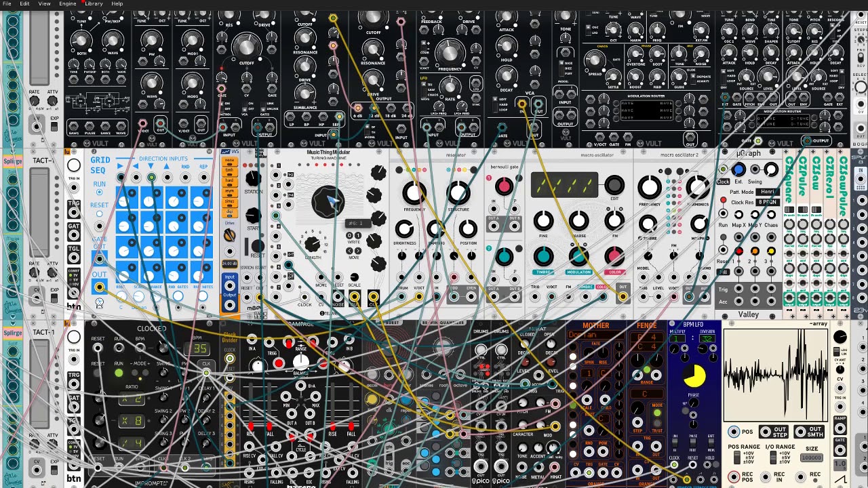Click Grid Seq RESET button
Viewport: 868px width, 488px height.
(x=99, y=213)
